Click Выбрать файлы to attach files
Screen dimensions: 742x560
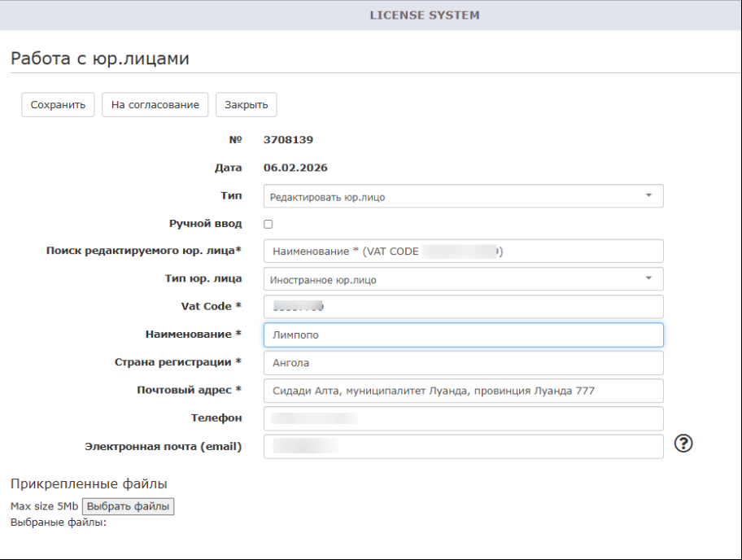pyautogui.click(x=128, y=506)
